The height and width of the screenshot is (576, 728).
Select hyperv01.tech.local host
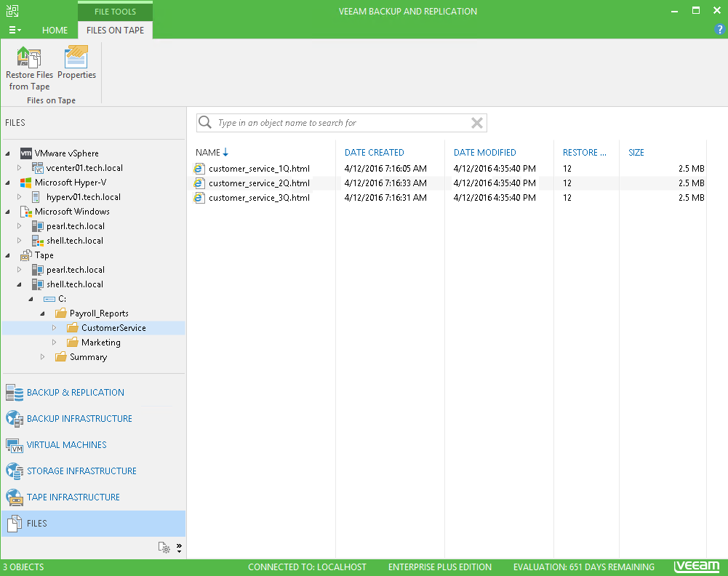(x=83, y=197)
